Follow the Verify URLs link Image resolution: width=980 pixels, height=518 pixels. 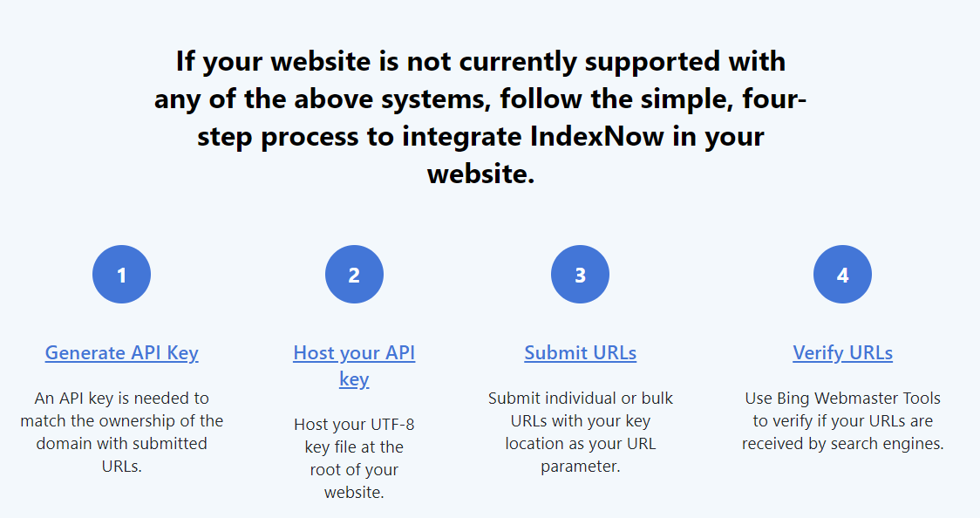click(842, 353)
